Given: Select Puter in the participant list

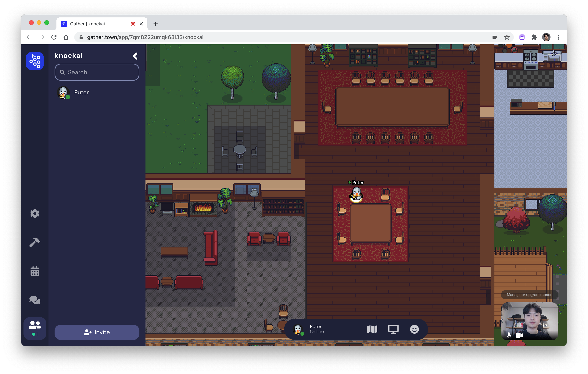Looking at the screenshot, I should pos(81,92).
